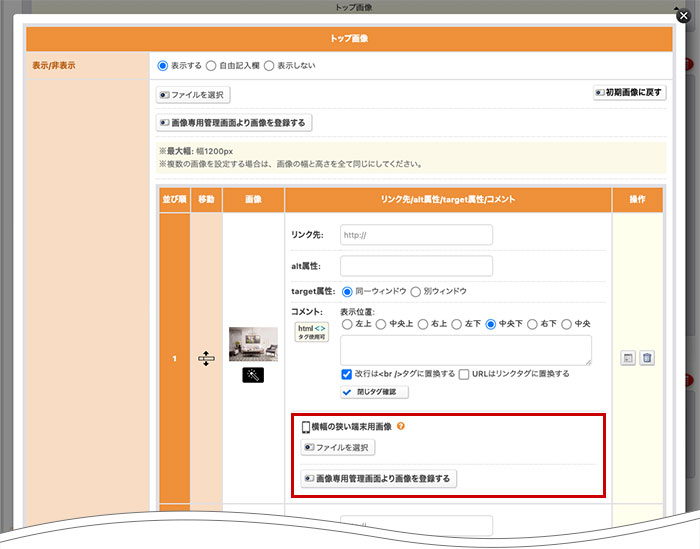Click the trash delete icon in row 1
Image resolution: width=700 pixels, height=549 pixels.
647,358
